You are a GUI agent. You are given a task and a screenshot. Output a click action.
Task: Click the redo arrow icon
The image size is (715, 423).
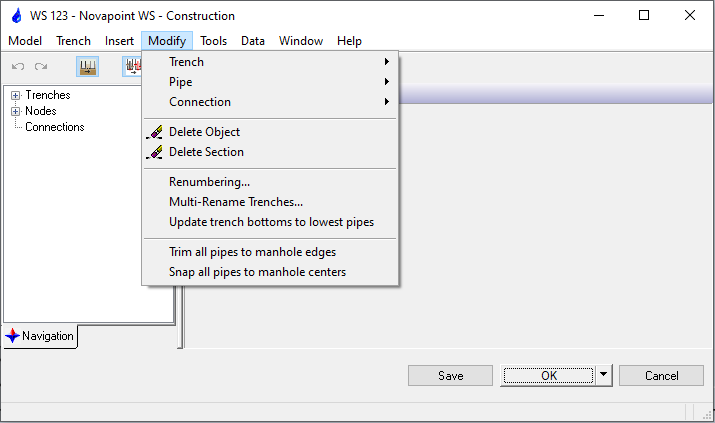[41, 67]
